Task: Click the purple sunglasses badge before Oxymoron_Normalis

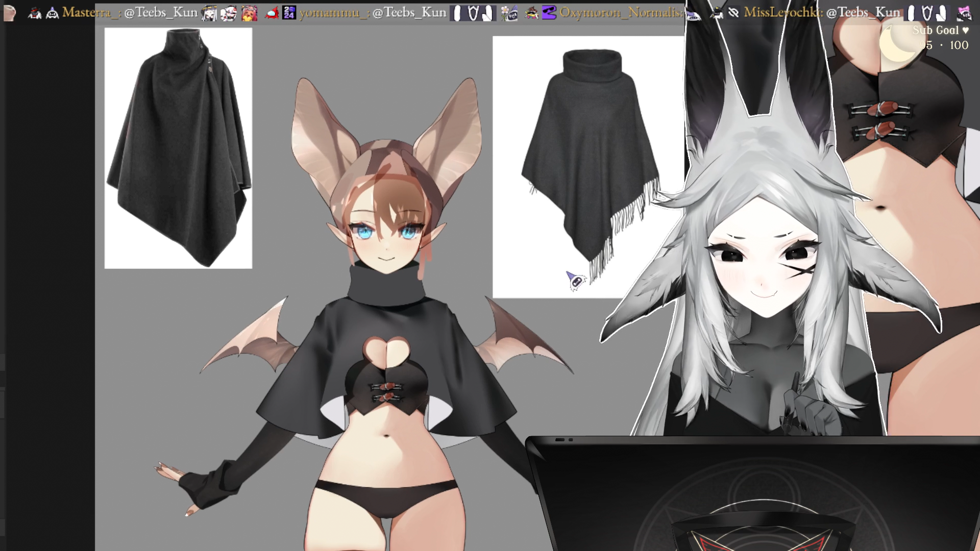Action: point(549,13)
